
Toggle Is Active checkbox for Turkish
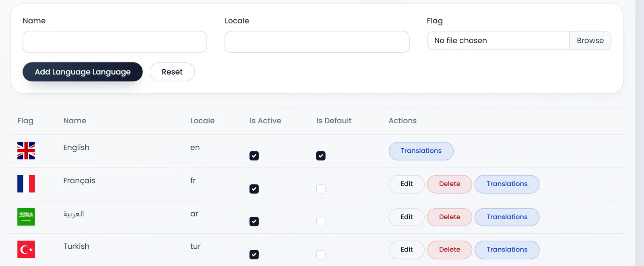click(254, 254)
